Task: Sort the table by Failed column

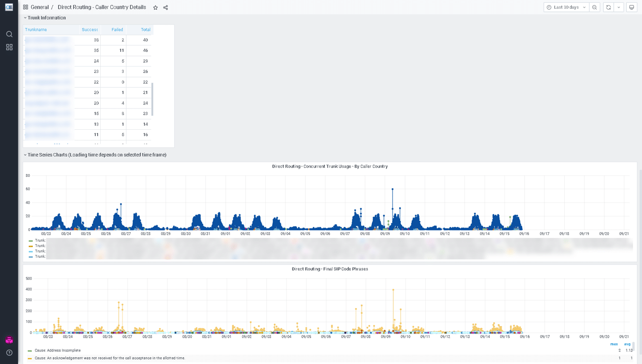Action: point(117,30)
